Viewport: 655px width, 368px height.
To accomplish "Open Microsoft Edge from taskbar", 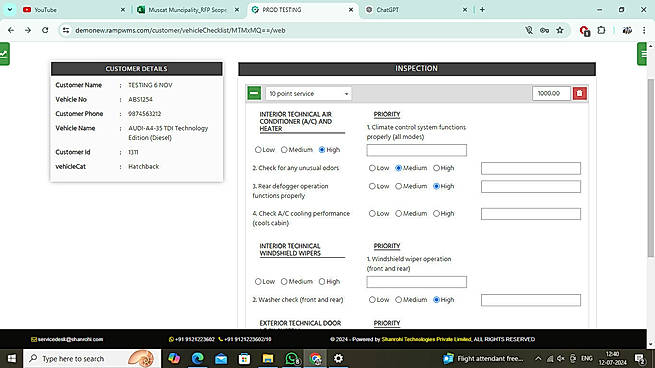I will [x=197, y=358].
